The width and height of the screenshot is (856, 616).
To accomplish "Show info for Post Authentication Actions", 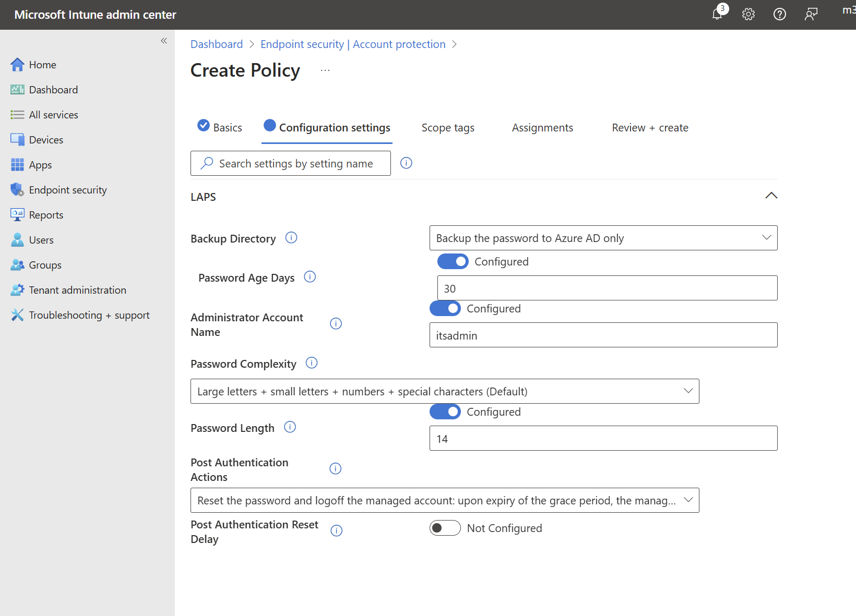I will click(336, 469).
